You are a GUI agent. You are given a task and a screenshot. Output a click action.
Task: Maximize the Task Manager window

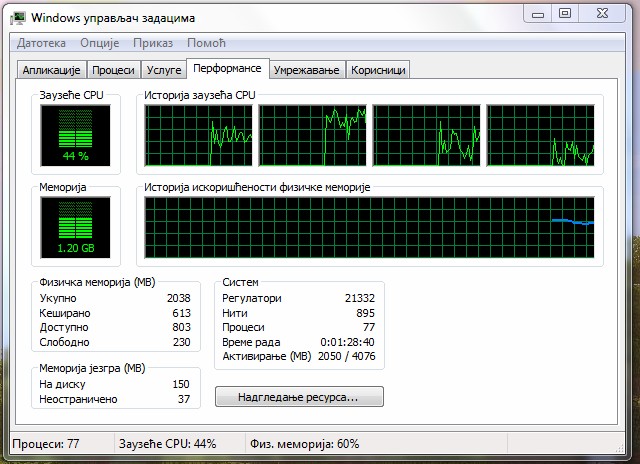pos(565,14)
